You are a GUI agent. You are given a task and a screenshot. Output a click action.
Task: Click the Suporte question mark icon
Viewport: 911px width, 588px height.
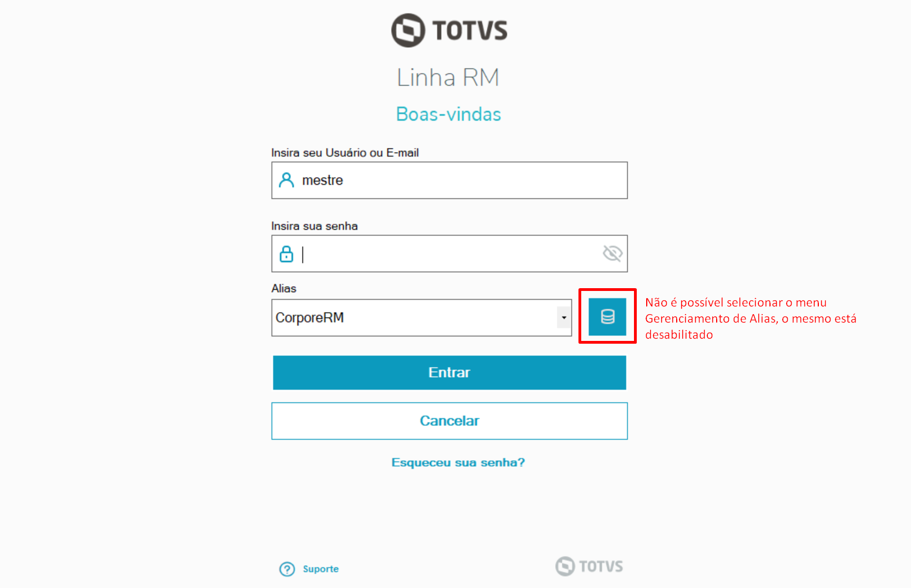pos(287,569)
